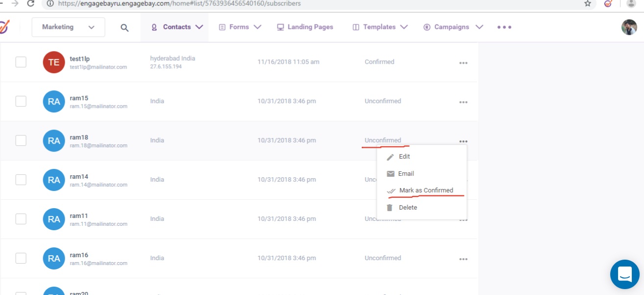Reload the page in the browser
Image resolution: width=644 pixels, height=295 pixels.
tap(31, 3)
